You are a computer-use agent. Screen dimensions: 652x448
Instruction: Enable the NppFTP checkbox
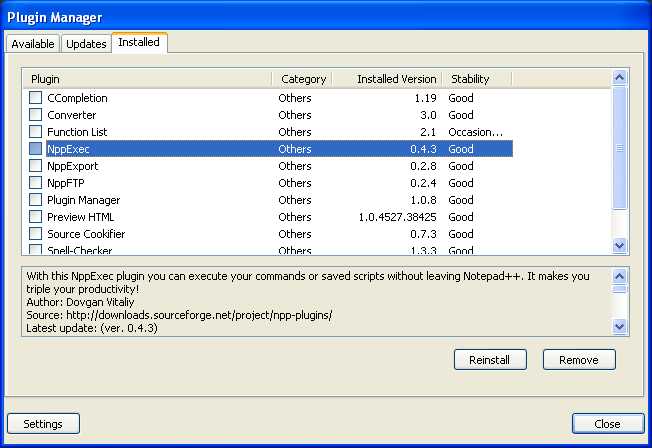point(35,183)
